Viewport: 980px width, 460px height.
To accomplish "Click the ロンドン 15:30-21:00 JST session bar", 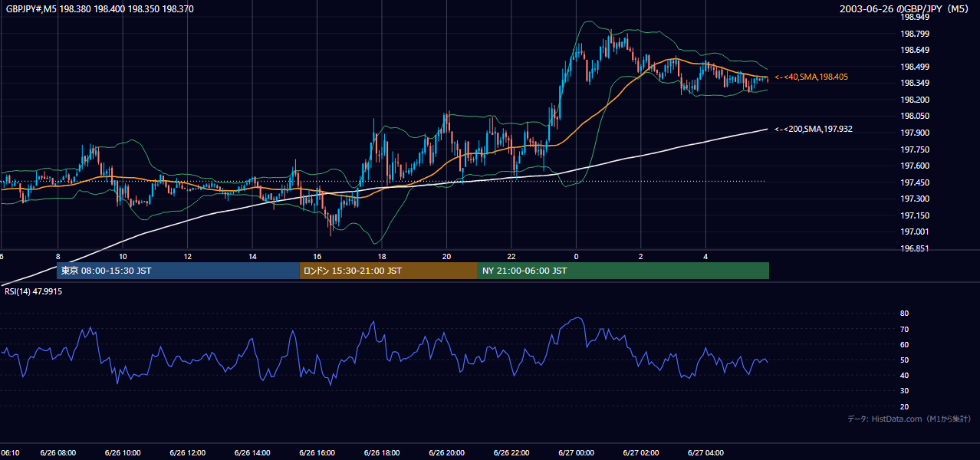I will click(x=388, y=271).
